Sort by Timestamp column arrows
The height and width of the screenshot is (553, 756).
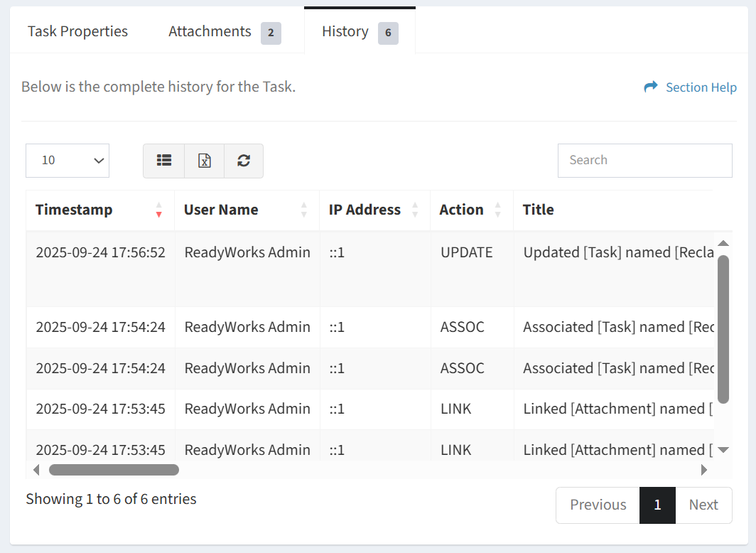pyautogui.click(x=158, y=210)
